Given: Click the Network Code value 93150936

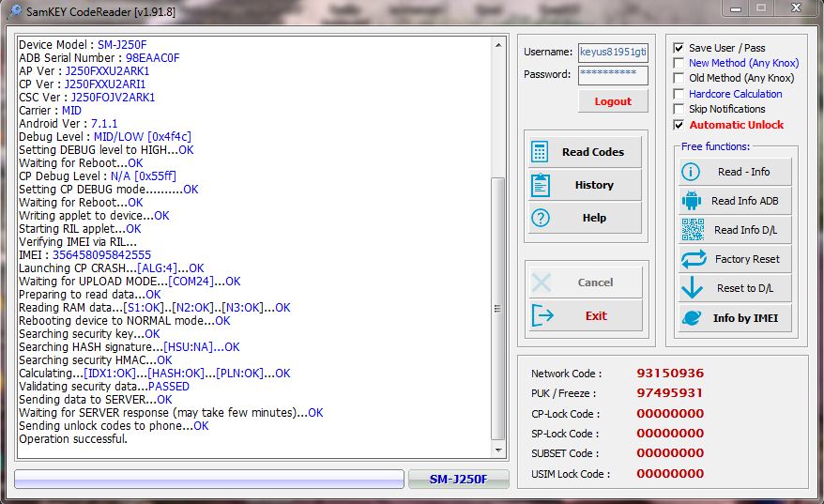Looking at the screenshot, I should click(670, 374).
